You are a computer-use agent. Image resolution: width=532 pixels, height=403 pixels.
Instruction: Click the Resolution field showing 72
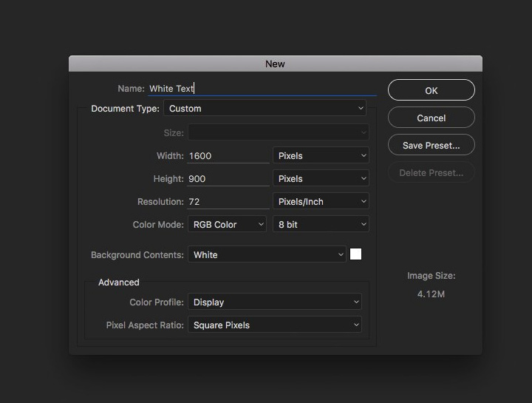pyautogui.click(x=228, y=202)
